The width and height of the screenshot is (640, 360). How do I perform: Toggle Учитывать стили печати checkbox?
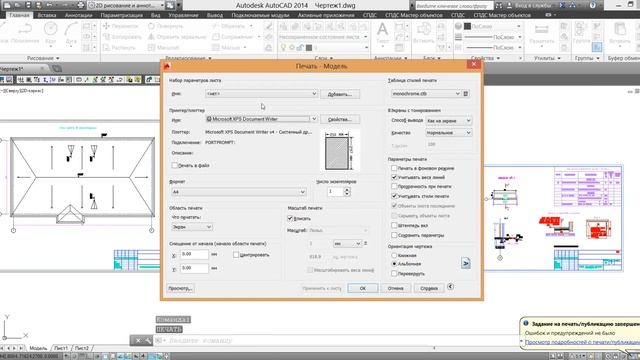394,196
